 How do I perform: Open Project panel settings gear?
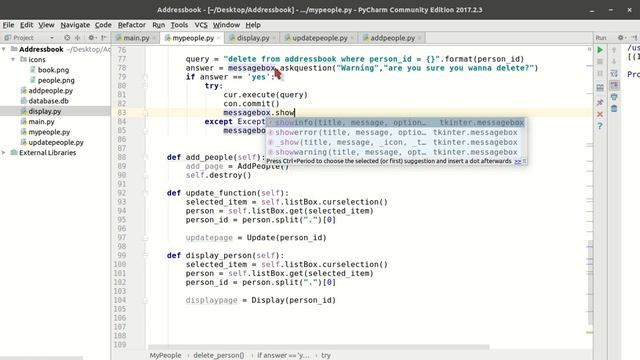(92, 38)
